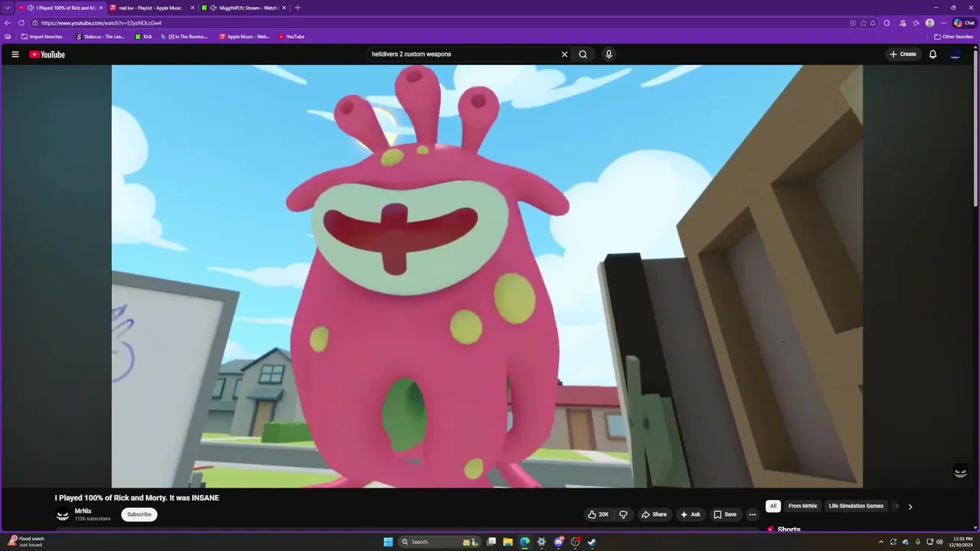Show more filter chips with right arrow

910,507
